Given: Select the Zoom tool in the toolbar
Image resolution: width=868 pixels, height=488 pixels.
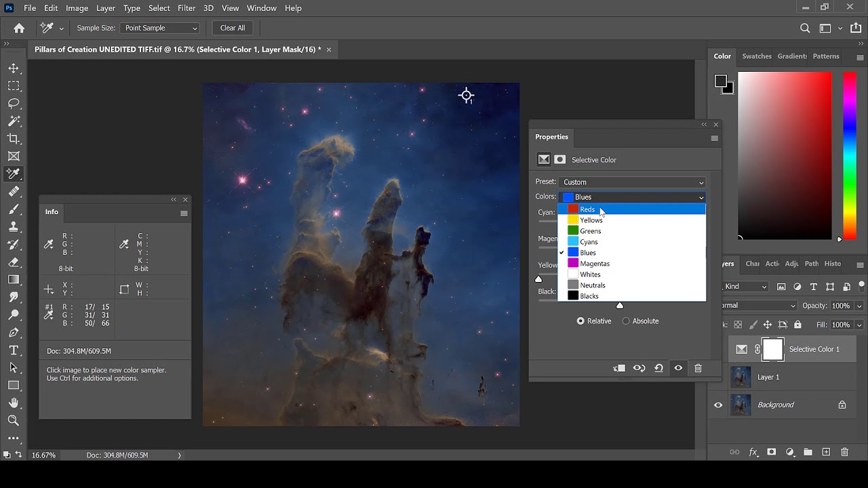Looking at the screenshot, I should pos(14,421).
